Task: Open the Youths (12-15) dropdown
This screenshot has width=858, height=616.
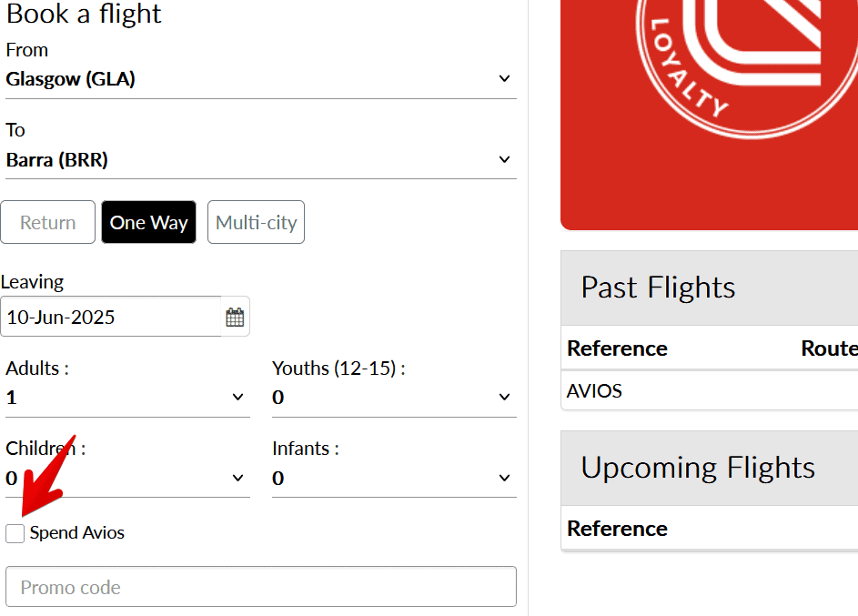Action: (393, 398)
